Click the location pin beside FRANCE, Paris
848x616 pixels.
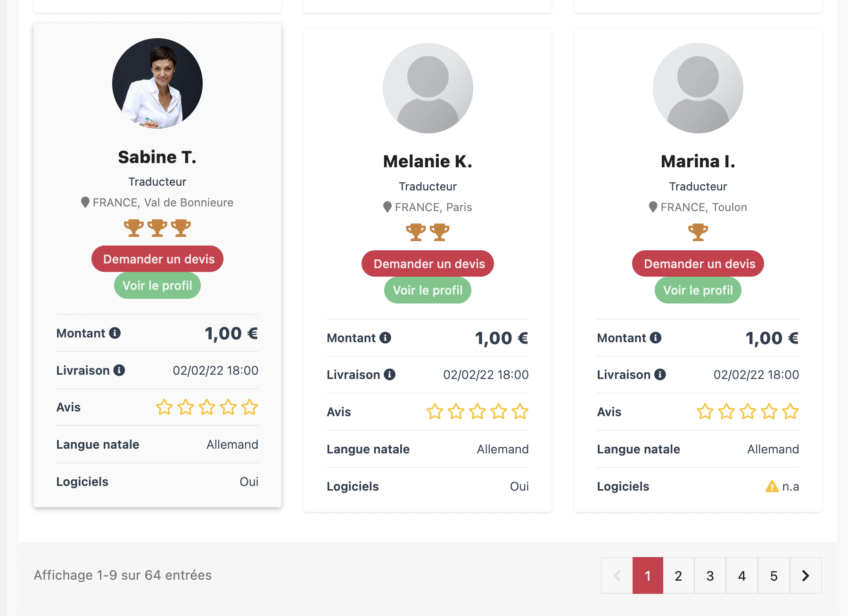tap(387, 207)
